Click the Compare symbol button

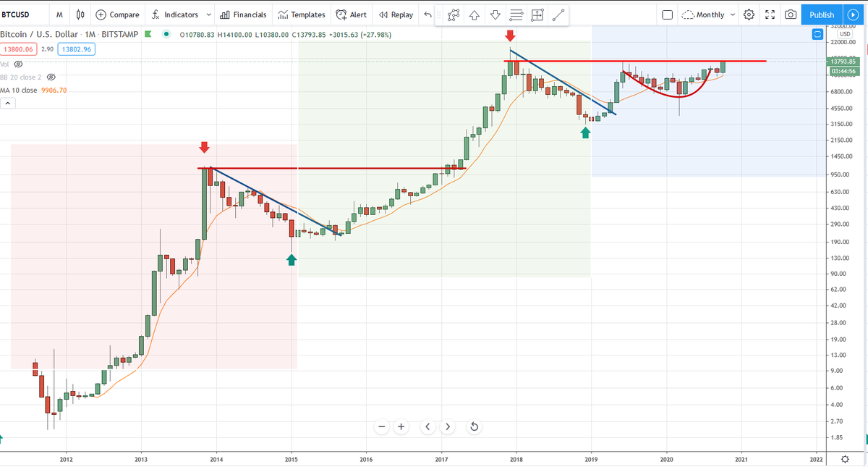pyautogui.click(x=118, y=14)
